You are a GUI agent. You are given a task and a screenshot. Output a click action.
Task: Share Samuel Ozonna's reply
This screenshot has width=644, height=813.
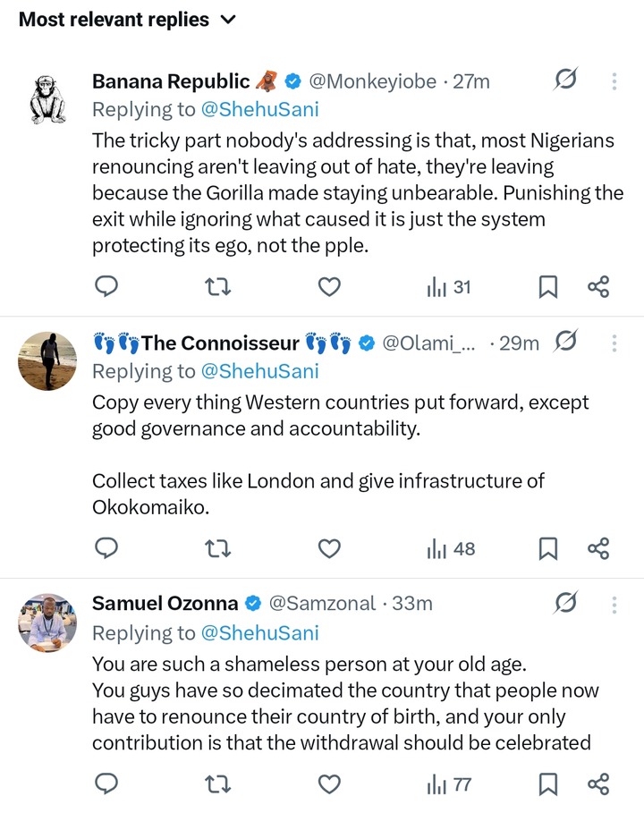[x=597, y=784]
